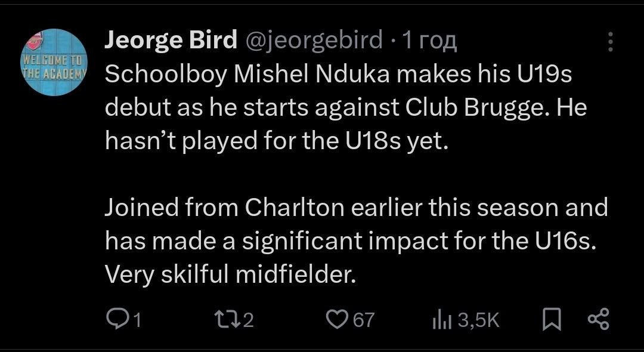Screen dimensions: 644x352
Task: Click the @jeorgebird handle
Action: tap(311, 40)
